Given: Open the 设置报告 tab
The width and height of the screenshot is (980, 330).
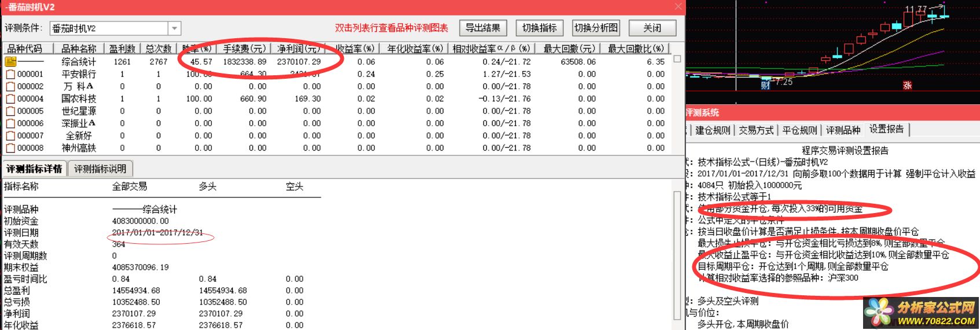Looking at the screenshot, I should (886, 129).
